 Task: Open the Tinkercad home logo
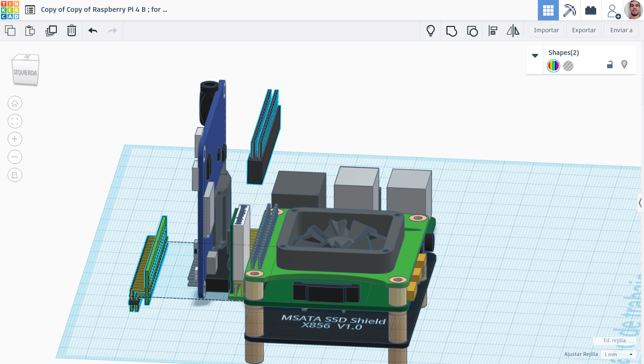click(x=10, y=10)
